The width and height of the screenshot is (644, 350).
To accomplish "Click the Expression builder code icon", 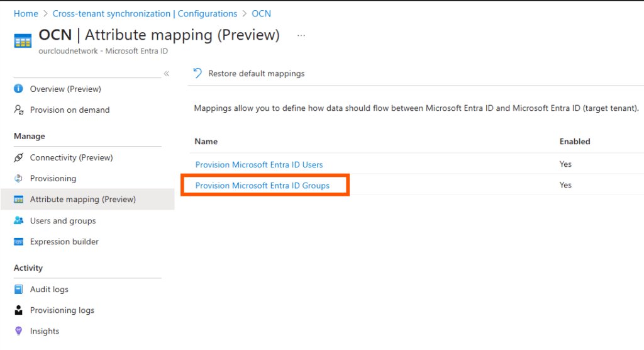I will 18,242.
